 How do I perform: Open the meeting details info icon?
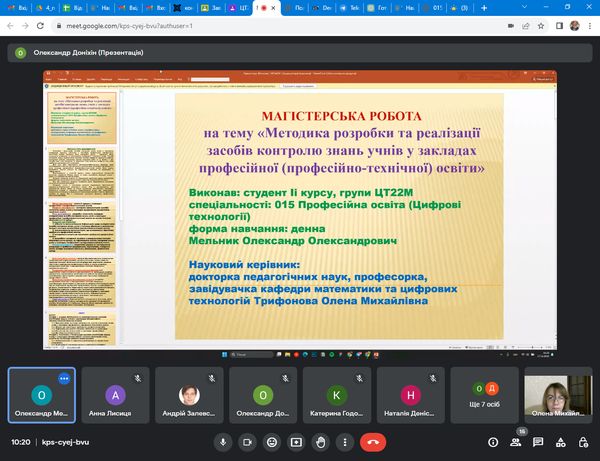pos(493,441)
